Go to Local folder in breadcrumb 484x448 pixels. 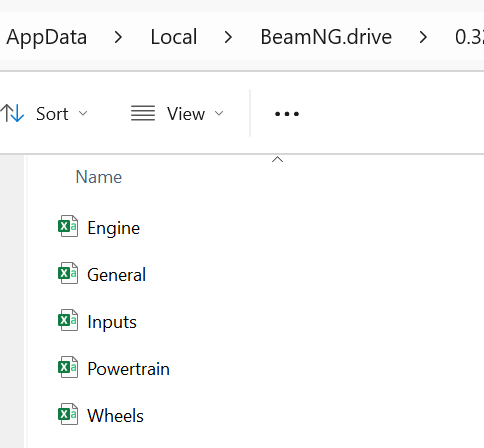[174, 37]
